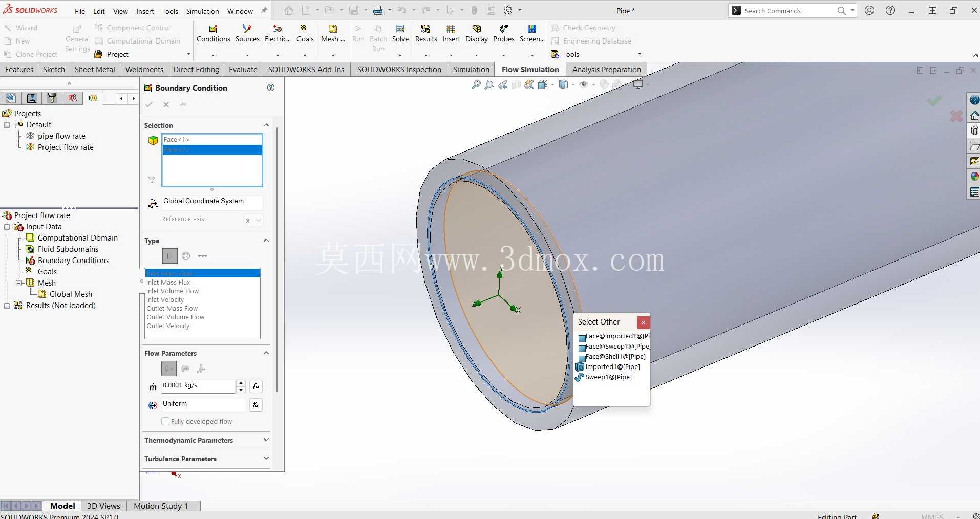Expand the Results (Not loaded) node
980x519 pixels.
pyautogui.click(x=7, y=306)
